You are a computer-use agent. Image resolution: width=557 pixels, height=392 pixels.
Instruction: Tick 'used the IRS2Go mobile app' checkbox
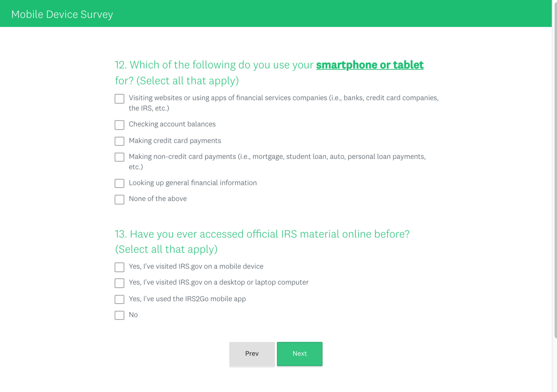tap(119, 299)
